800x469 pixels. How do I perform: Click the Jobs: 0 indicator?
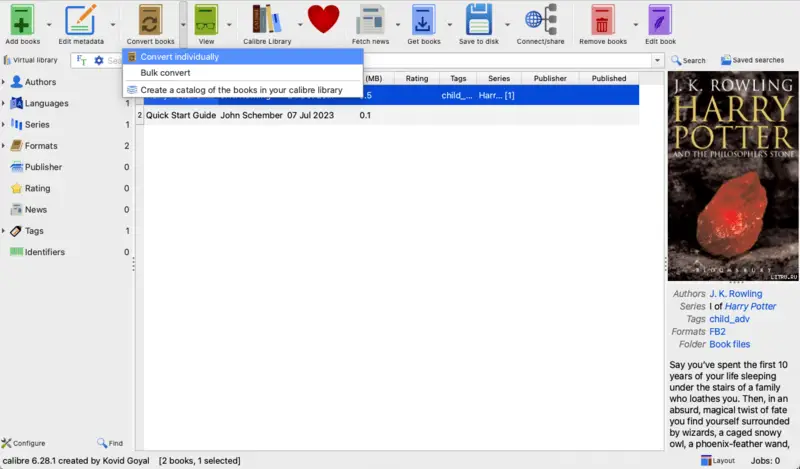click(765, 460)
